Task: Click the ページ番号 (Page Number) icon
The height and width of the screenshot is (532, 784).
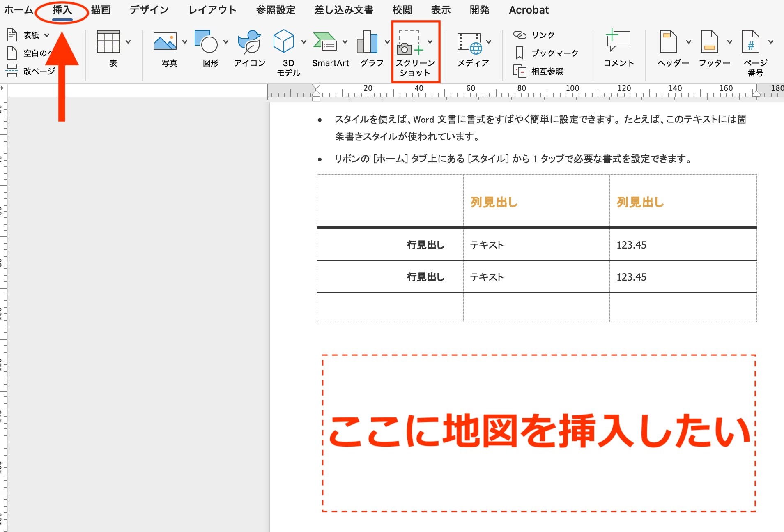Action: coord(750,41)
